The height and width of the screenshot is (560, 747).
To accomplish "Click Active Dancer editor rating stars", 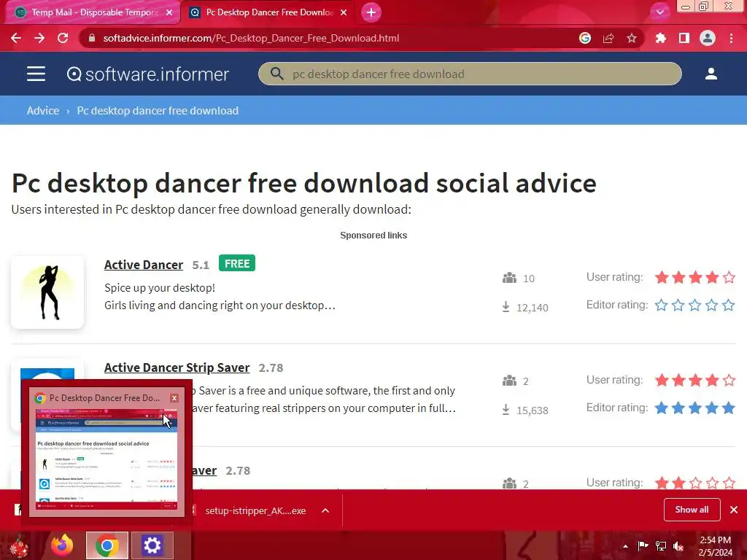I will [695, 305].
